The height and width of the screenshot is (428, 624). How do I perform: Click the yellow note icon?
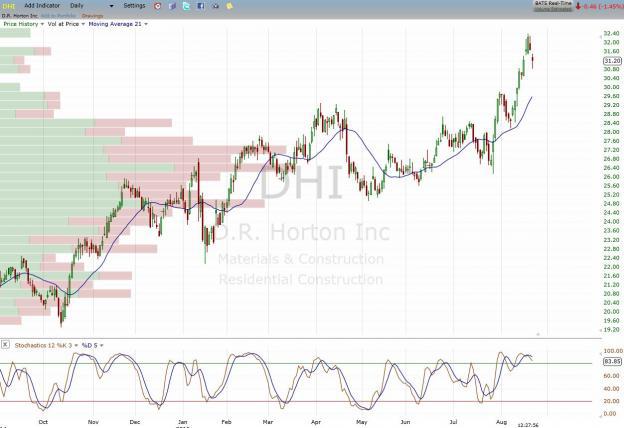(x=230, y=6)
